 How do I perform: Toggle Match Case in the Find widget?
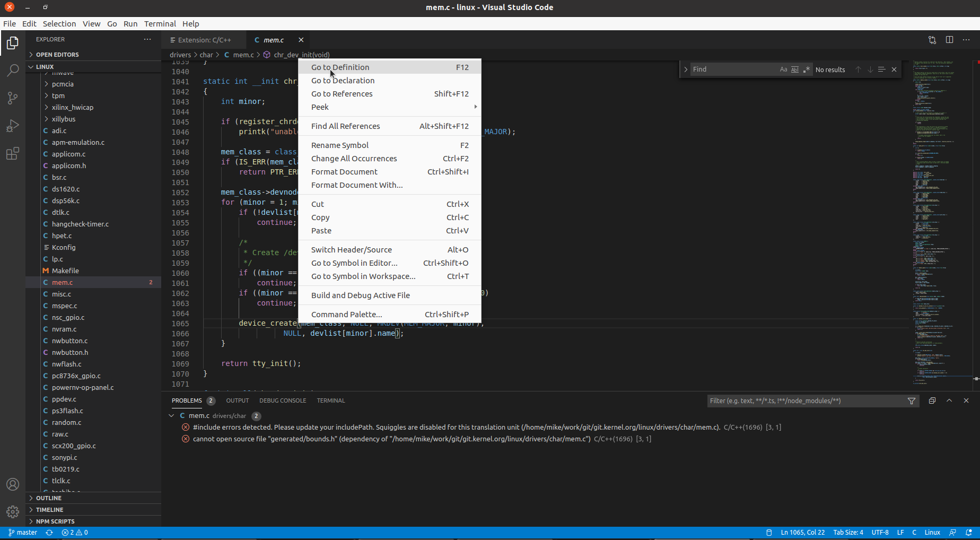coord(783,69)
